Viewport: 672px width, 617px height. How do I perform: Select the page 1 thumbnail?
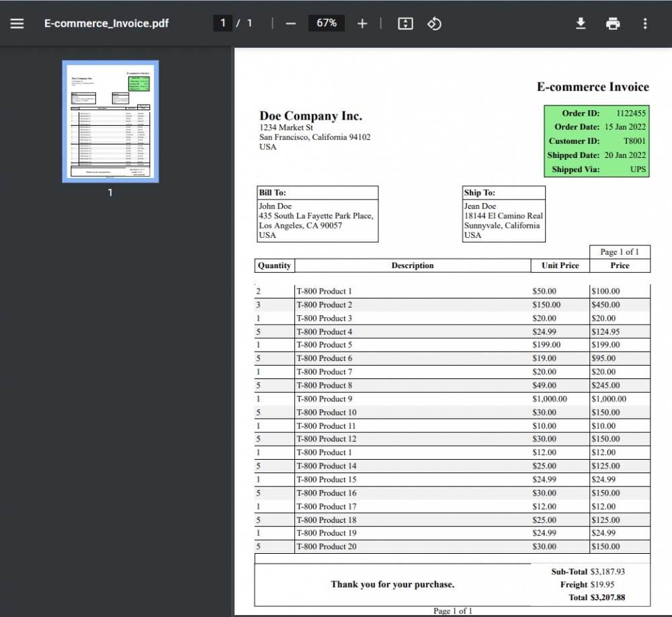tap(110, 121)
